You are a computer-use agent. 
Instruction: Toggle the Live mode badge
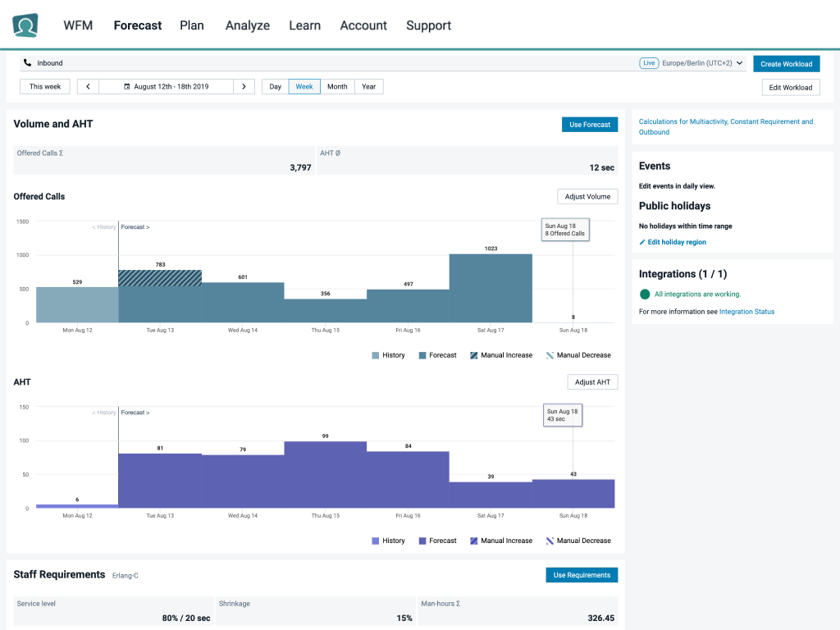pyautogui.click(x=649, y=62)
